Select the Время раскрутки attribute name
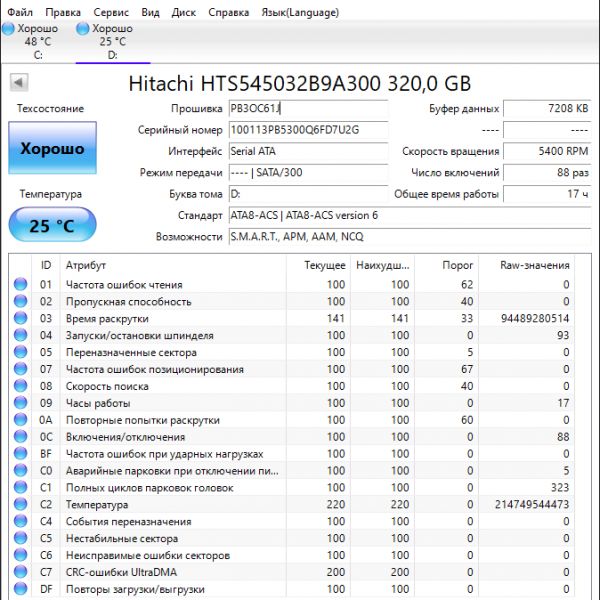 pyautogui.click(x=107, y=319)
